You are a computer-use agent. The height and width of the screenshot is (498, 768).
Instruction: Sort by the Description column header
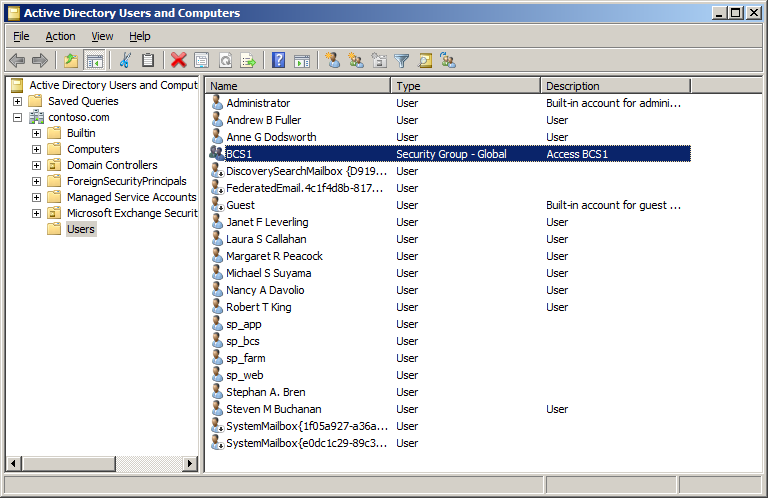(x=615, y=86)
